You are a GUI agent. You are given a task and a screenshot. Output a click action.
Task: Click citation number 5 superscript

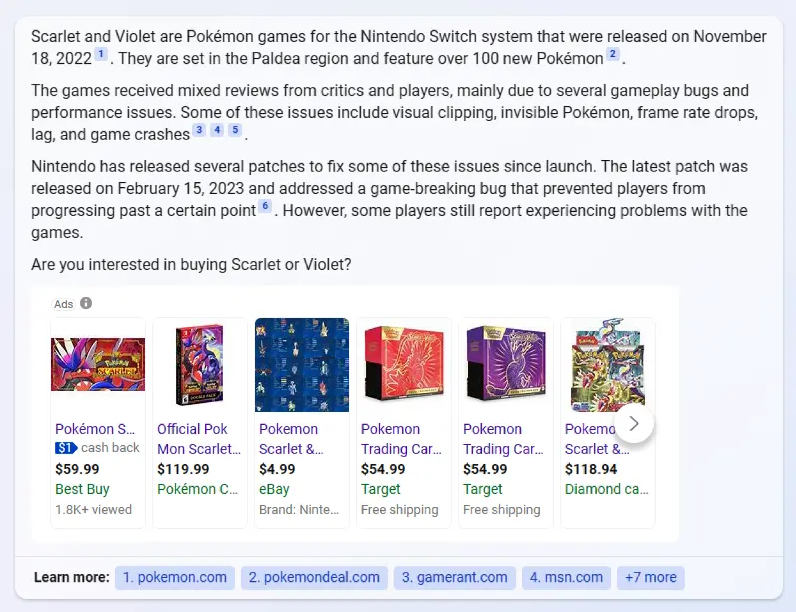coord(235,130)
